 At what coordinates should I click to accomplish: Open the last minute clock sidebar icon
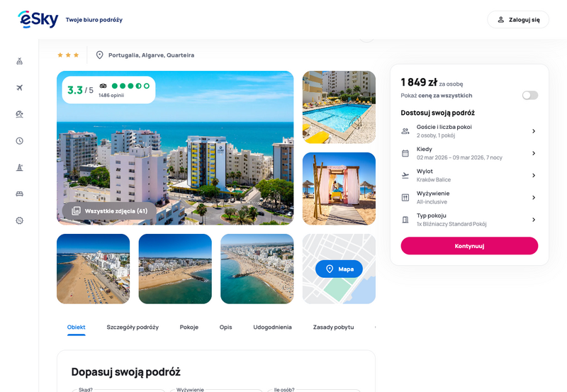[20, 140]
